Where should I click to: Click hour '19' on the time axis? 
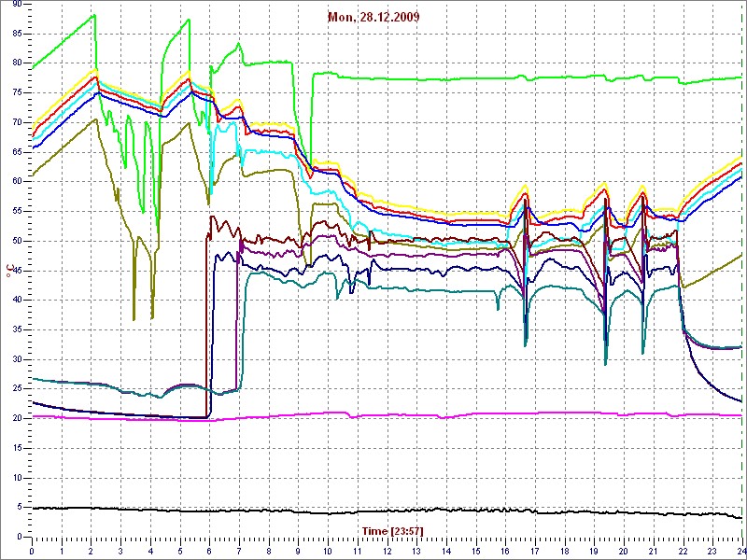tap(594, 552)
